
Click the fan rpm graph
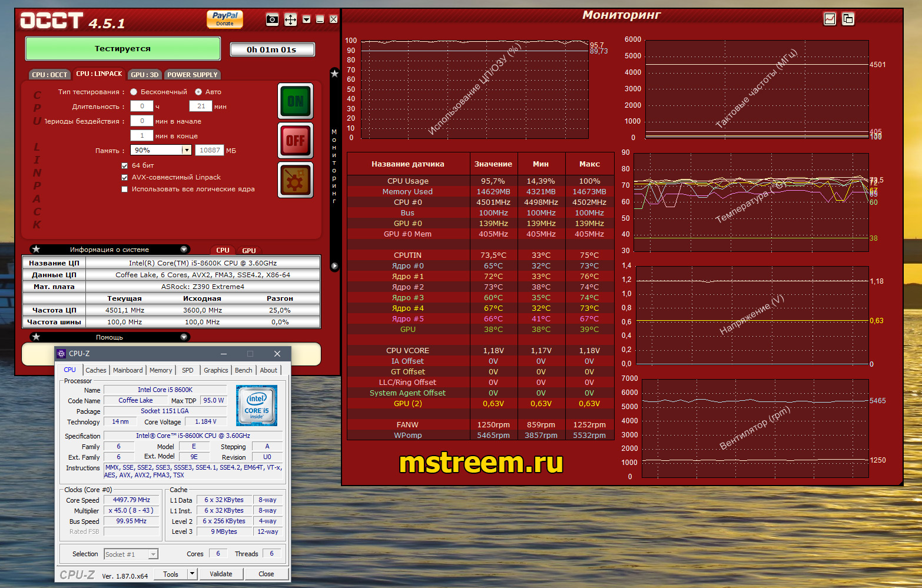pyautogui.click(x=755, y=428)
